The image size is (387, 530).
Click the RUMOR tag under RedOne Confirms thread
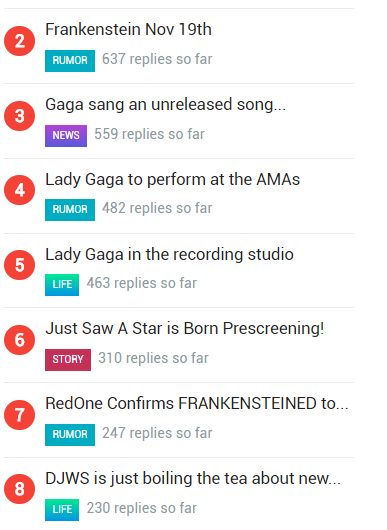(70, 435)
